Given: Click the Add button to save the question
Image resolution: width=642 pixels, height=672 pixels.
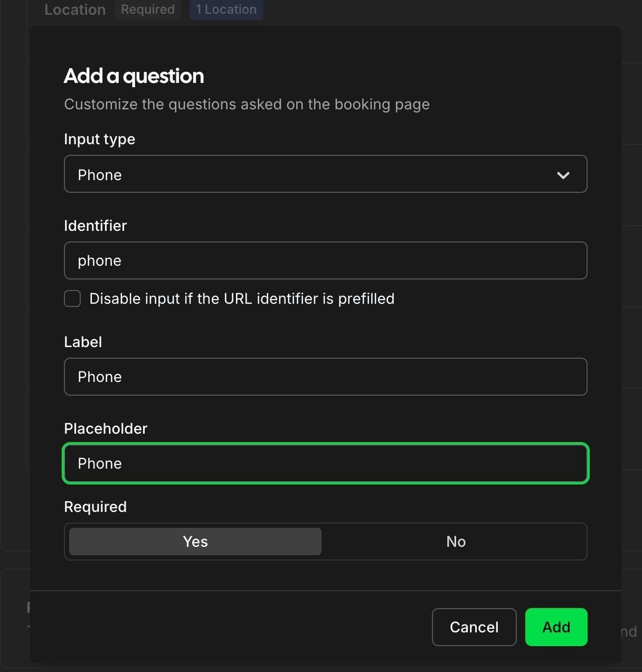Looking at the screenshot, I should [555, 627].
